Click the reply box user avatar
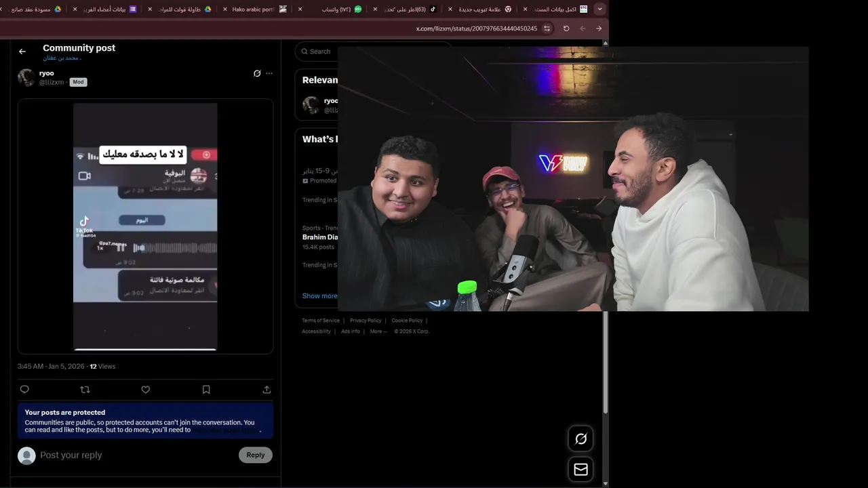Image resolution: width=868 pixels, height=488 pixels. pyautogui.click(x=26, y=455)
